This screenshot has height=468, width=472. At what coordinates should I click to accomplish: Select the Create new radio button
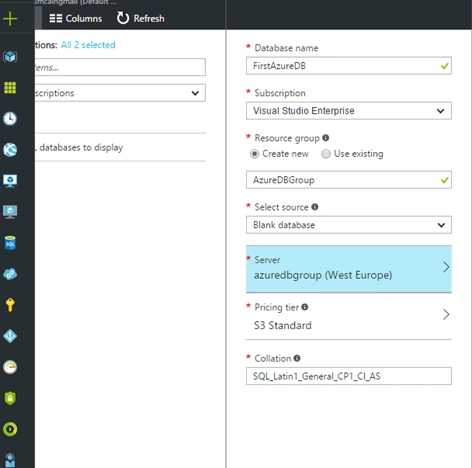254,154
